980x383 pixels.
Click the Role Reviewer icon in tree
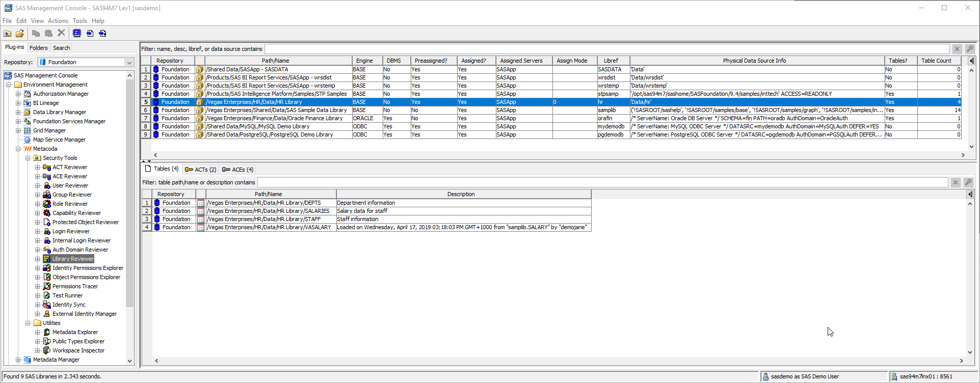[x=47, y=204]
